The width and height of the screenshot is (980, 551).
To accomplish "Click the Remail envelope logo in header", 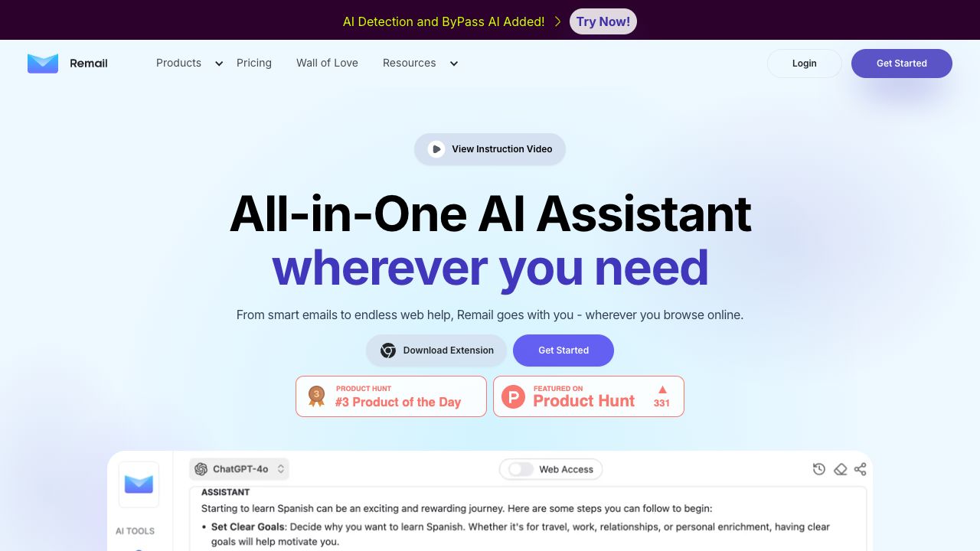I will (43, 64).
